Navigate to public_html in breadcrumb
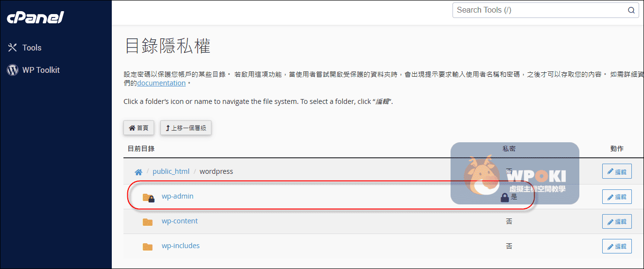644x269 pixels. pyautogui.click(x=171, y=171)
